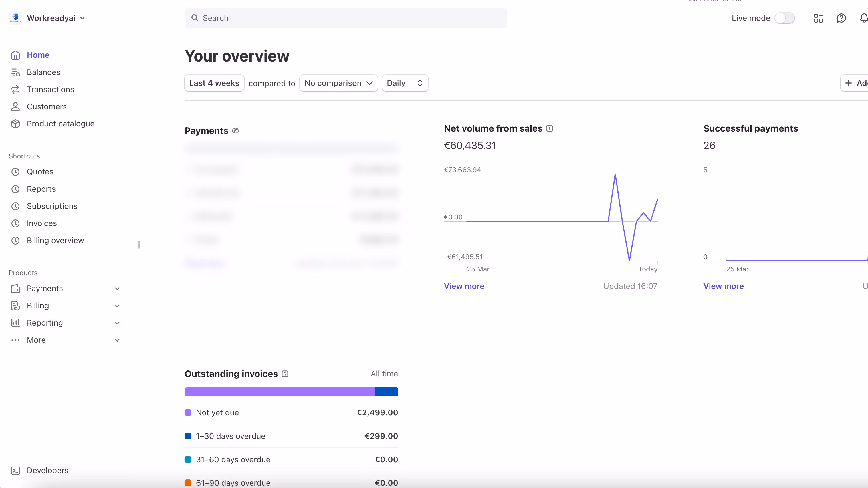Click the Home house icon in sidebar
The height and width of the screenshot is (488, 868).
pyautogui.click(x=15, y=55)
